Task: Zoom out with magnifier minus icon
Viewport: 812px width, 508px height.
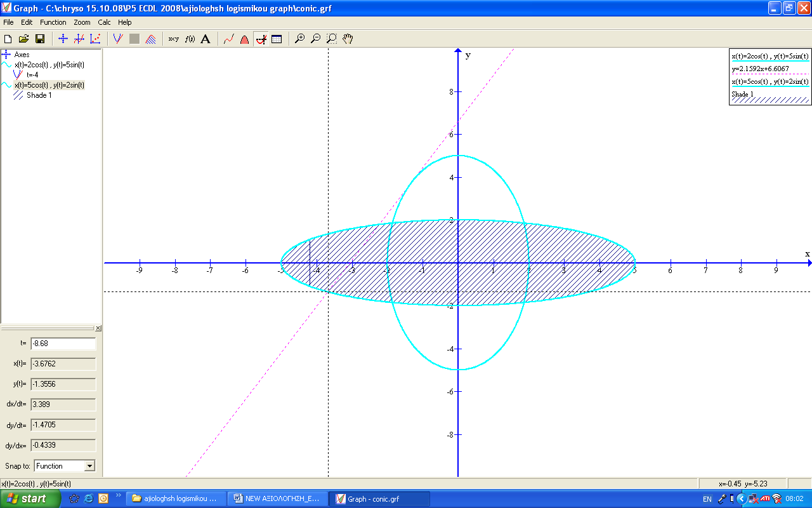Action: pos(315,39)
